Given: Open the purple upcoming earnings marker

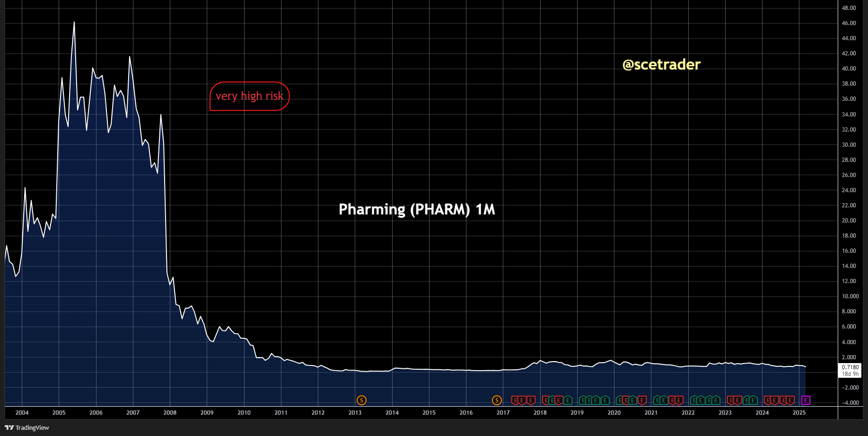Looking at the screenshot, I should coord(806,400).
